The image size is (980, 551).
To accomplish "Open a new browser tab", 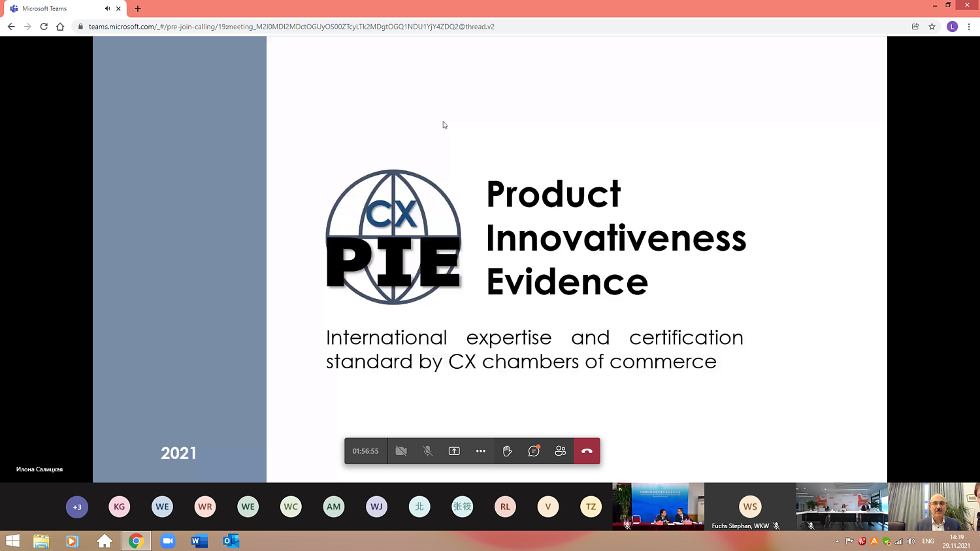I will pyautogui.click(x=138, y=8).
